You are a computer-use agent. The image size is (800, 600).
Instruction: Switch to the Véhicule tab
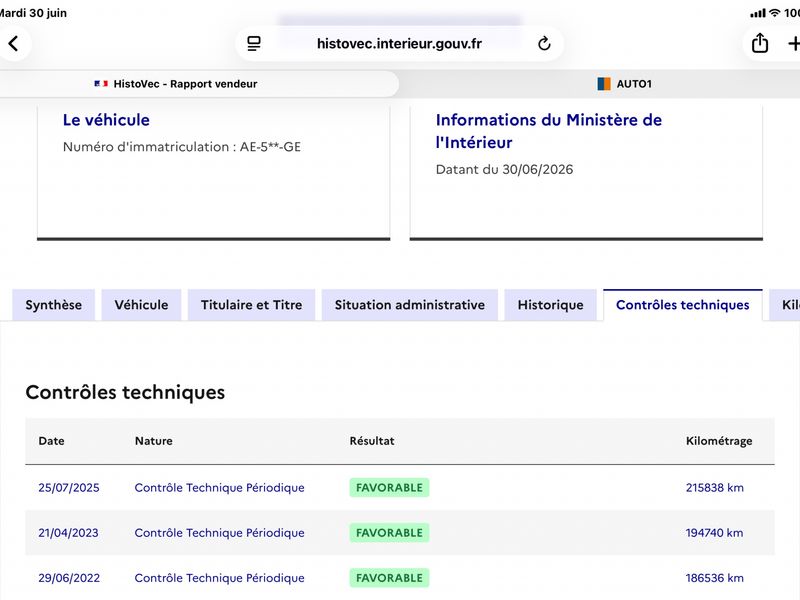coord(141,305)
